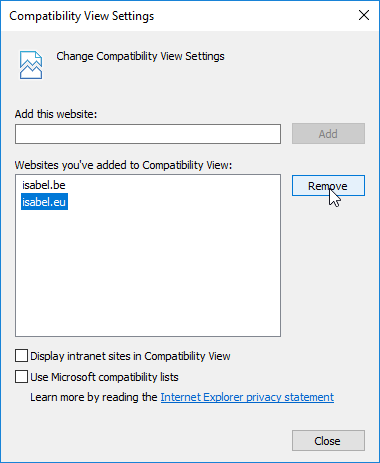The height and width of the screenshot is (463, 380).
Task: Click the 'Change Compatibility View Settings' heading
Action: pos(140,56)
